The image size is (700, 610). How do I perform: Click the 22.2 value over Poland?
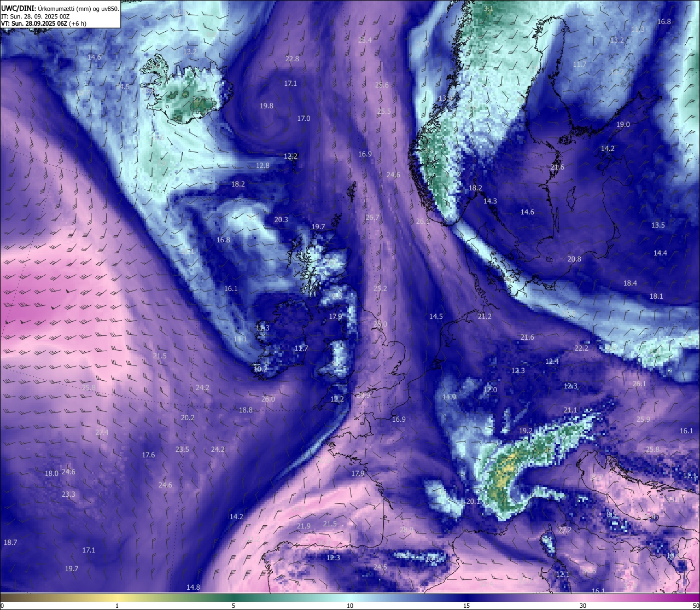point(581,348)
